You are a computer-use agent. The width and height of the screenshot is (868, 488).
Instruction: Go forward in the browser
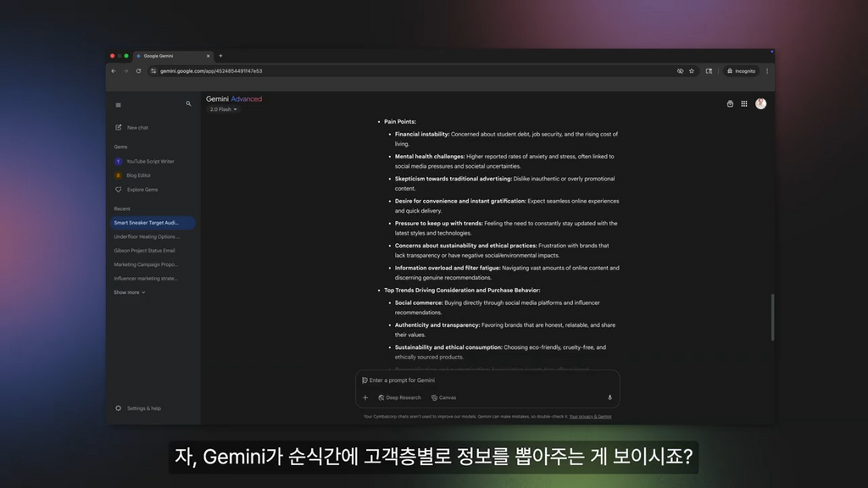pyautogui.click(x=125, y=71)
